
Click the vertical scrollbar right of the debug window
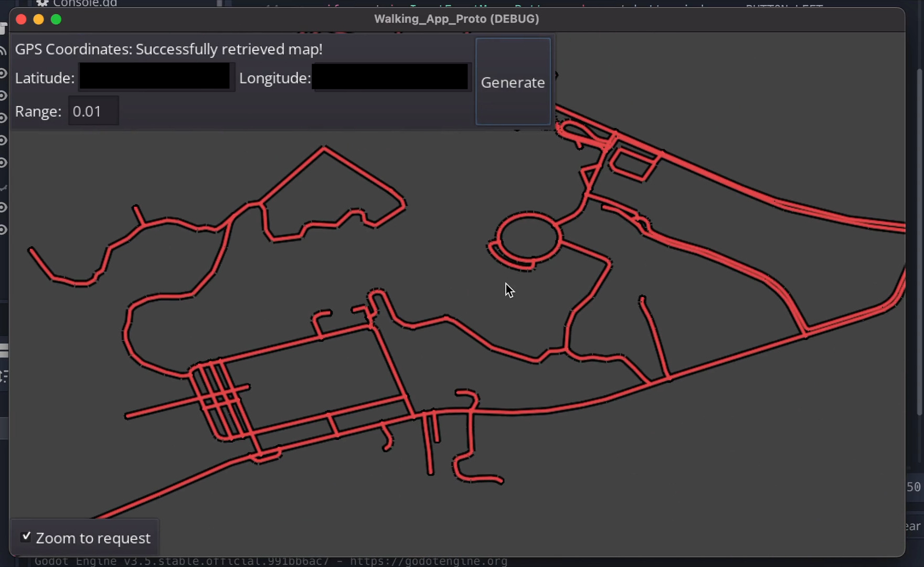919,241
